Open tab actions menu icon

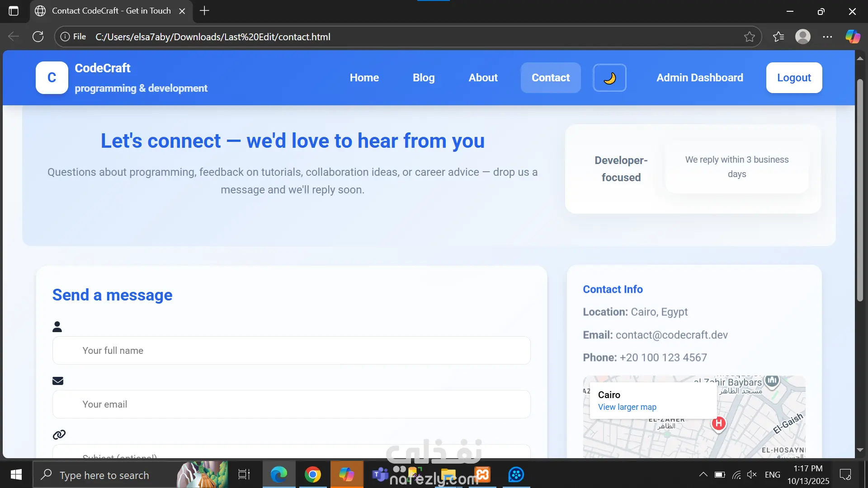click(x=14, y=11)
